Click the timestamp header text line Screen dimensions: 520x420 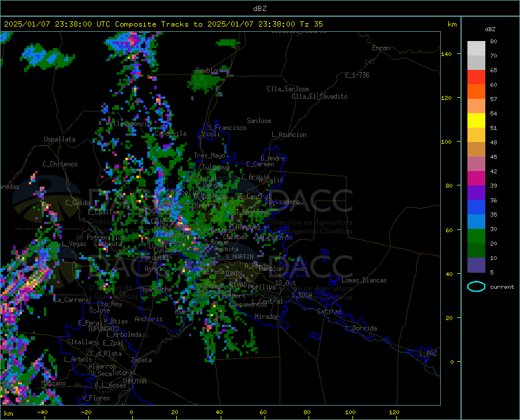coord(163,24)
